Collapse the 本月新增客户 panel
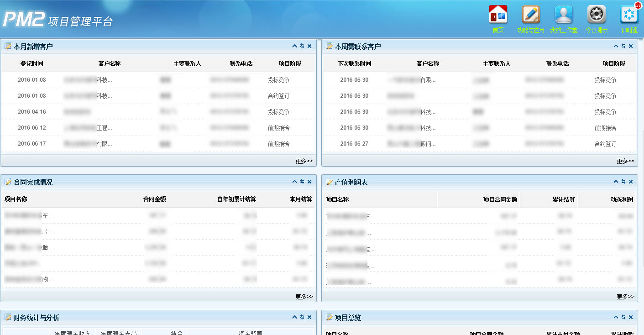Viewport: 644px width, 335px height. [x=294, y=46]
